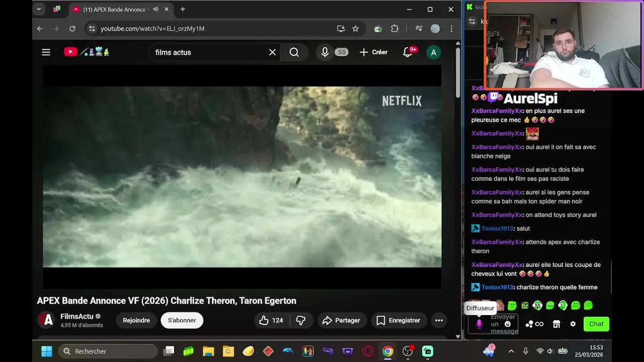This screenshot has height=362, width=644.
Task: Open the Opera browser taskbar icon
Action: click(368, 351)
